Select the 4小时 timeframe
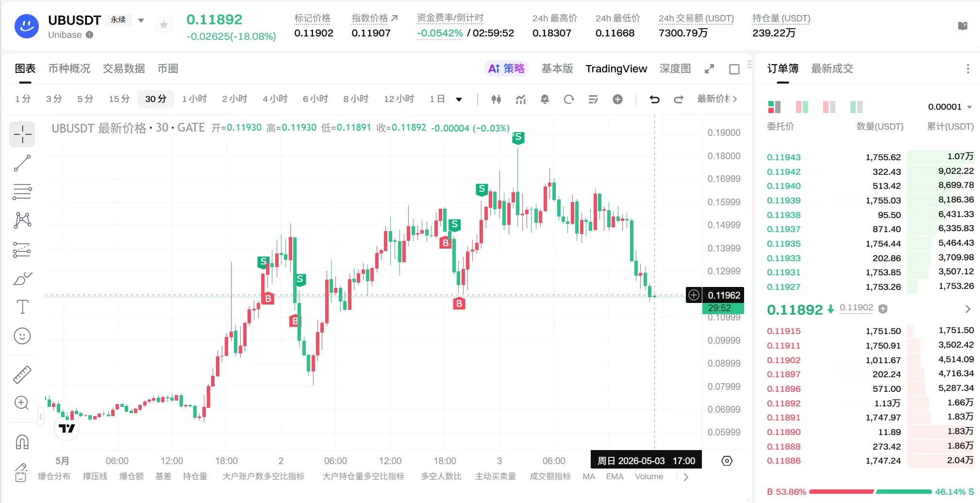 click(275, 99)
